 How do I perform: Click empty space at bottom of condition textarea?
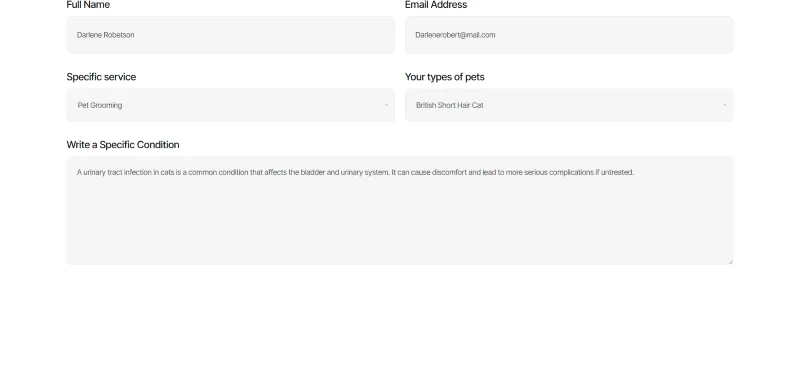[400, 240]
